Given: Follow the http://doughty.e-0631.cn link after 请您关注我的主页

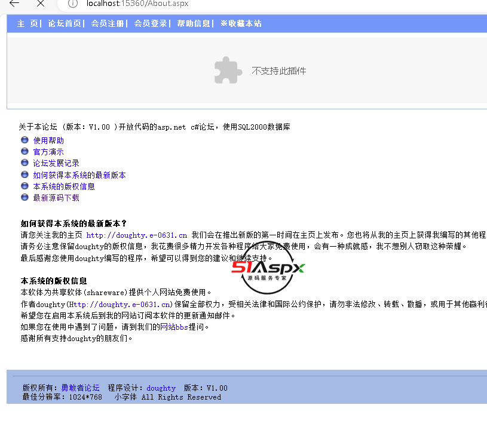Looking at the screenshot, I should pos(137,235).
